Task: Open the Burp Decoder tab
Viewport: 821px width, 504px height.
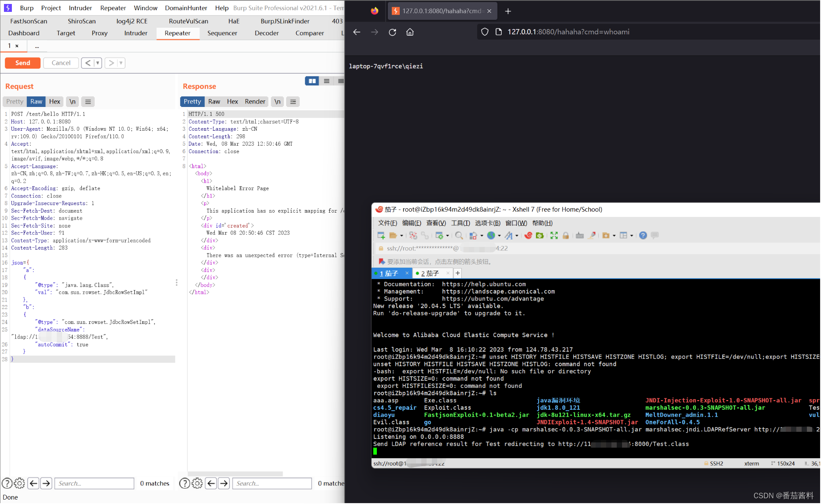Action: pos(267,33)
